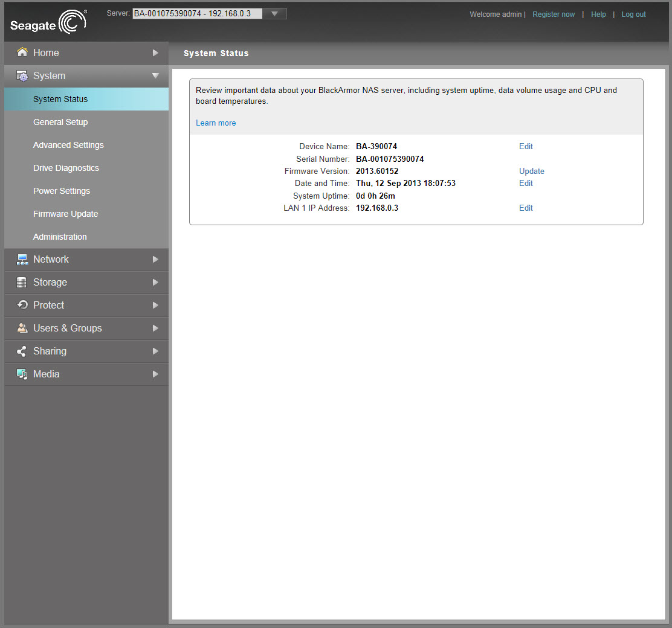Open the Protect menu label

[x=49, y=306]
